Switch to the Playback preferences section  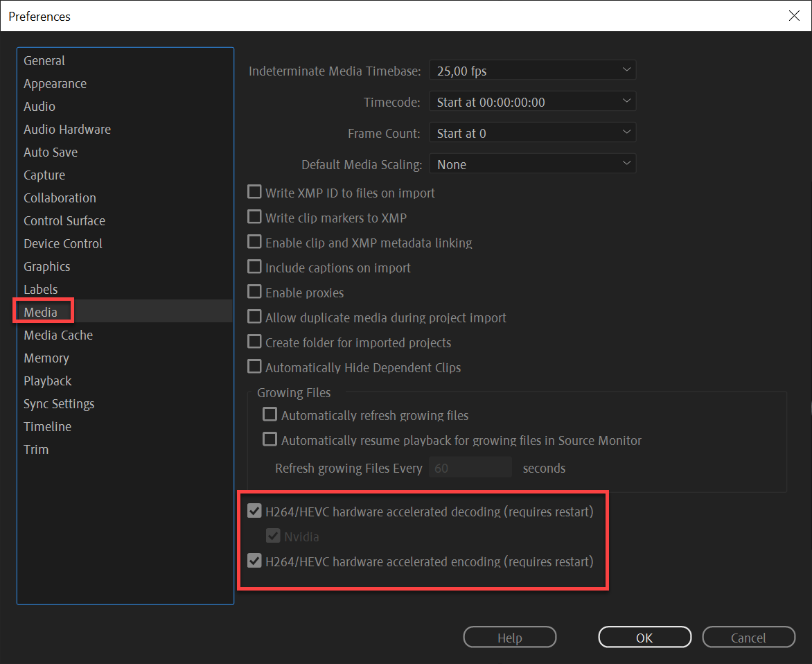(x=47, y=381)
